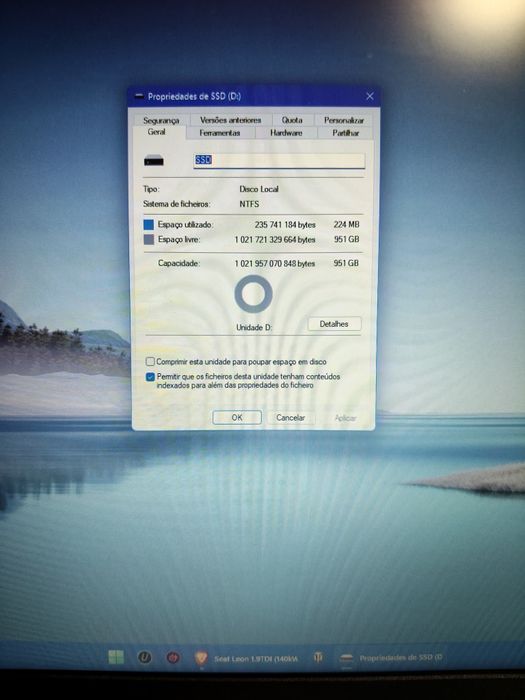Click the Capacidade label
Viewport: 525px width, 700px height.
coord(179,263)
